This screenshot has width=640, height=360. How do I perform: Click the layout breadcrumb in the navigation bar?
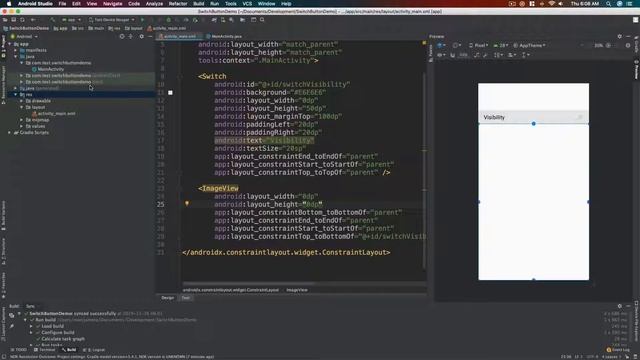134,28
